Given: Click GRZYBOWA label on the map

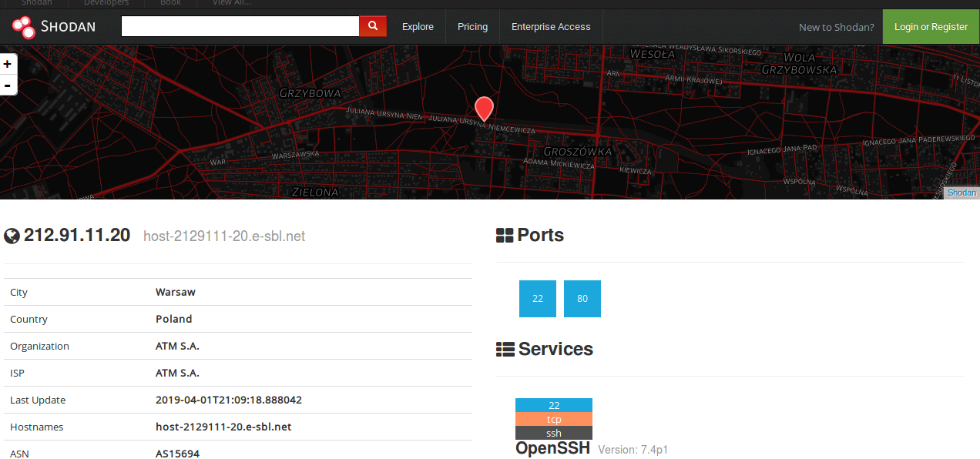Looking at the screenshot, I should pos(310,93).
